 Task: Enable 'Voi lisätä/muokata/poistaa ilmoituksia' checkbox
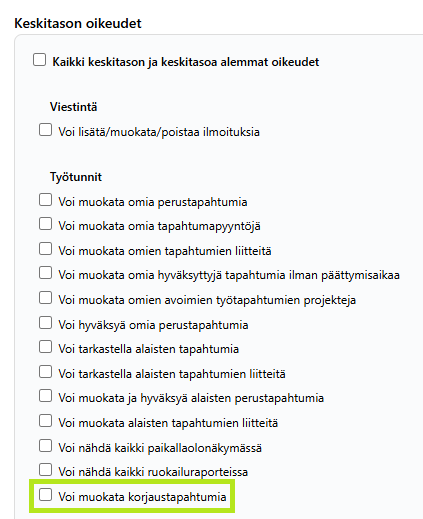[x=45, y=130]
